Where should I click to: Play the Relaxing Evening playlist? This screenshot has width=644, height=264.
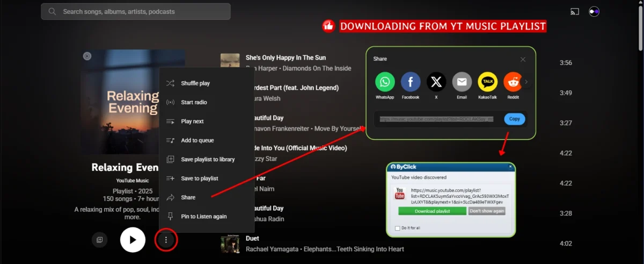(x=133, y=240)
